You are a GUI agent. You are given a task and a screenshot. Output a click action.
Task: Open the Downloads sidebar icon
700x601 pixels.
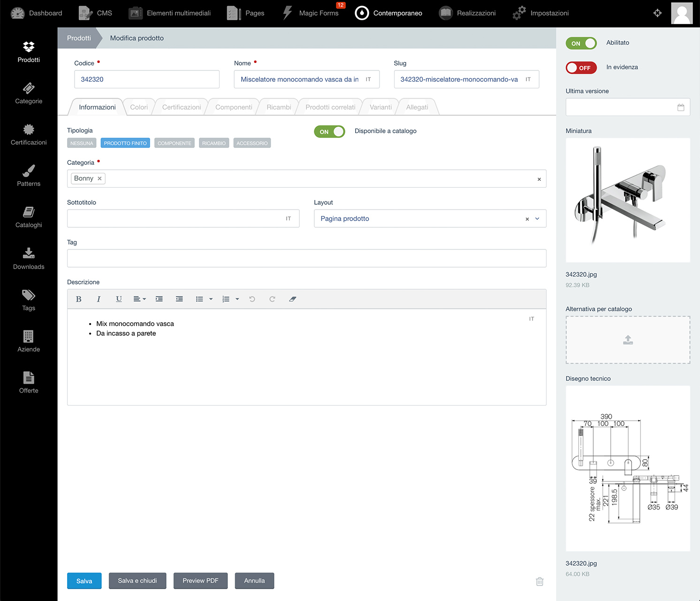(29, 253)
